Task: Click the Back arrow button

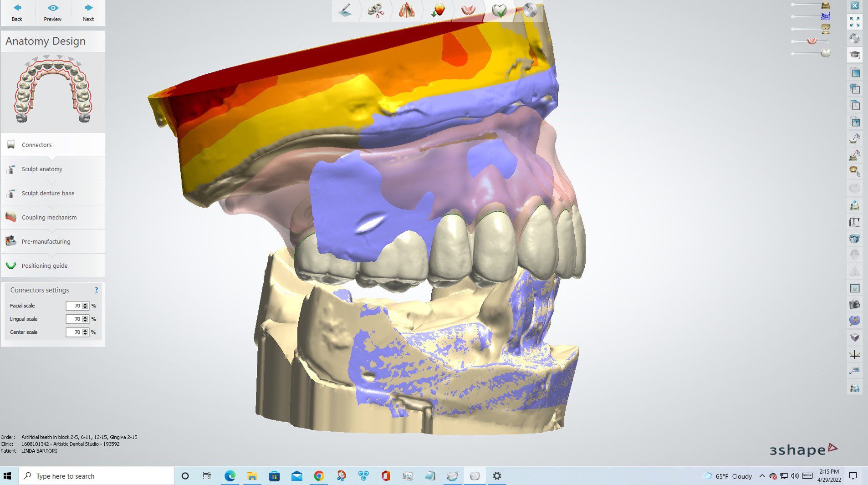Action: [x=17, y=12]
